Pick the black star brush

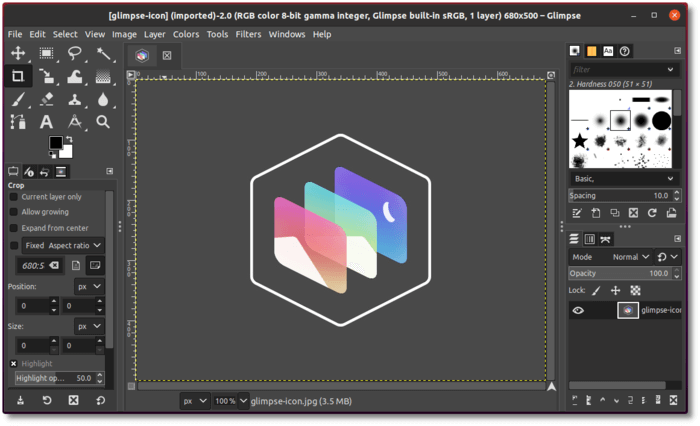[x=579, y=141]
